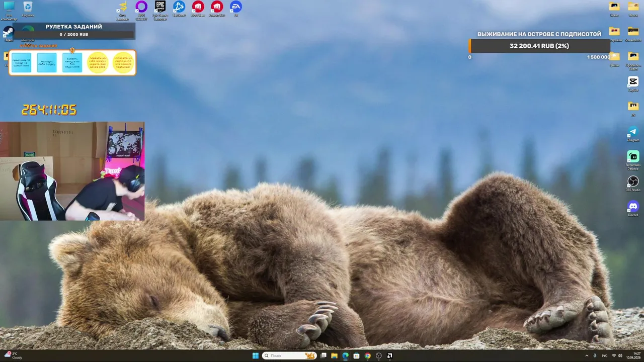
Task: Click the 0 / 2000 RUB roulette progress bar
Action: tap(73, 35)
